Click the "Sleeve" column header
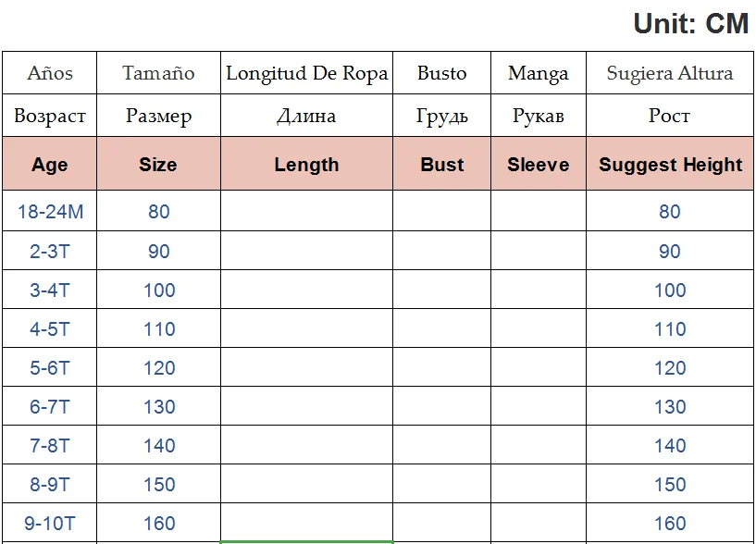756x544 pixels. (538, 165)
